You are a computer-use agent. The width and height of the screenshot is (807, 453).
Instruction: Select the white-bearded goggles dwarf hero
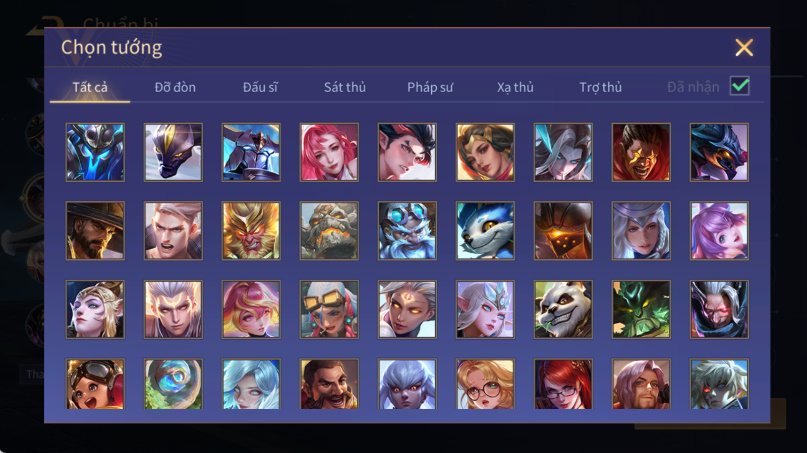tap(407, 231)
